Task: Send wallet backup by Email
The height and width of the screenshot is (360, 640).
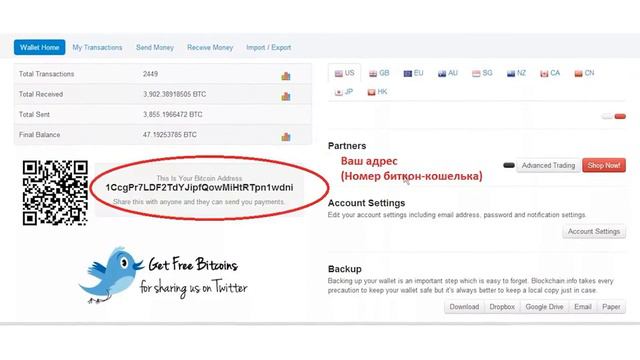Action: pyautogui.click(x=583, y=307)
